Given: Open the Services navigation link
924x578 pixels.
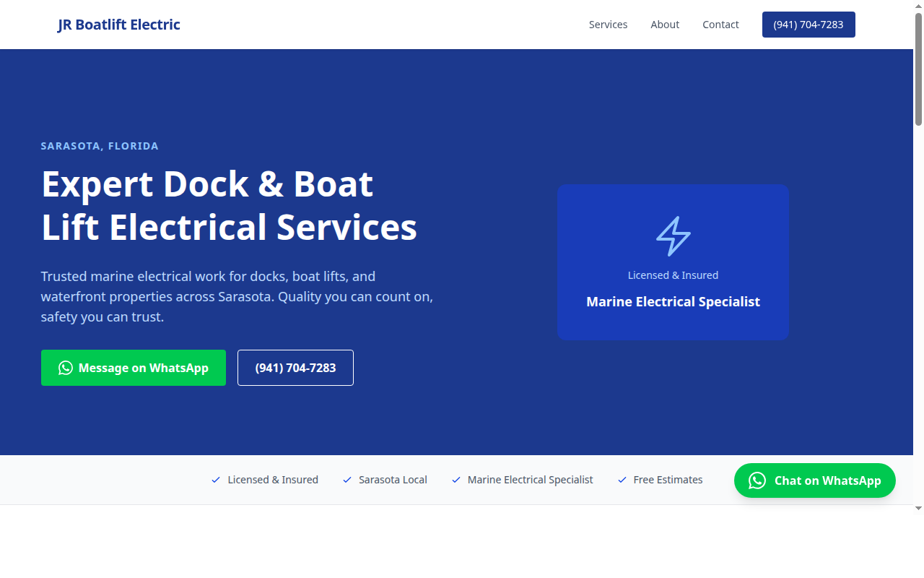Looking at the screenshot, I should pyautogui.click(x=608, y=25).
